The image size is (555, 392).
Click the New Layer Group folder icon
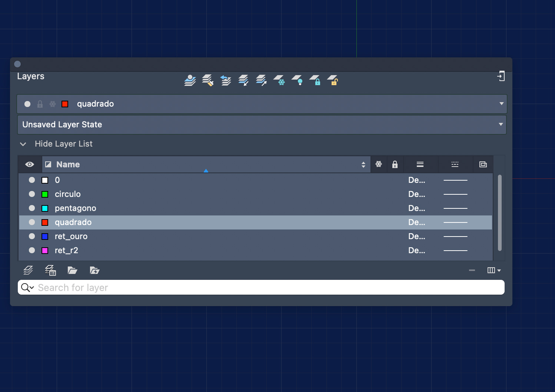coord(72,270)
